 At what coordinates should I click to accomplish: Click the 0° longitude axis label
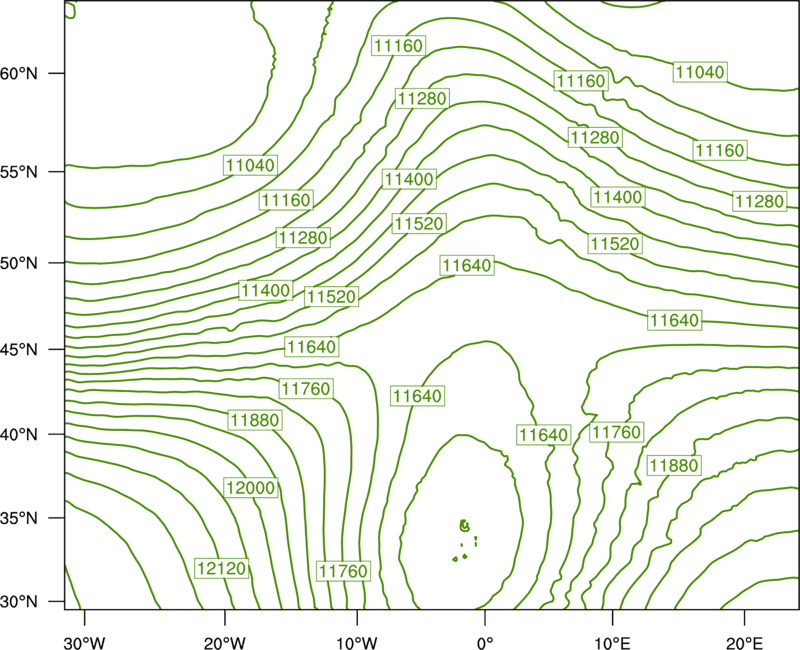pos(484,643)
